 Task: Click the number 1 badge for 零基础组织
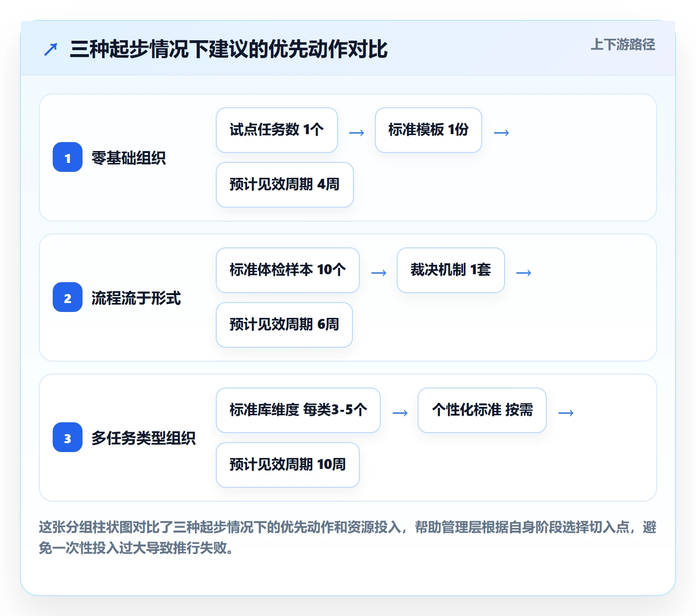click(68, 157)
